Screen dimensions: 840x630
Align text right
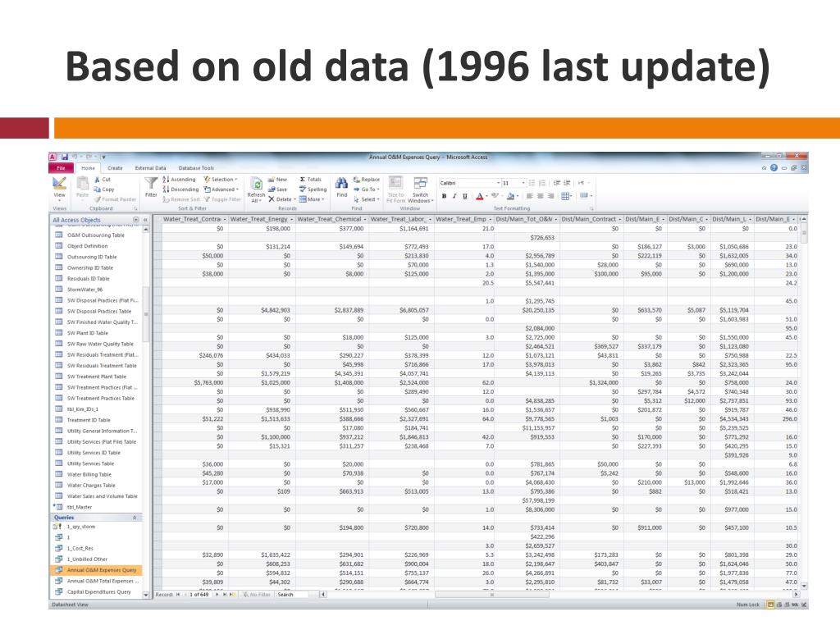(550, 196)
